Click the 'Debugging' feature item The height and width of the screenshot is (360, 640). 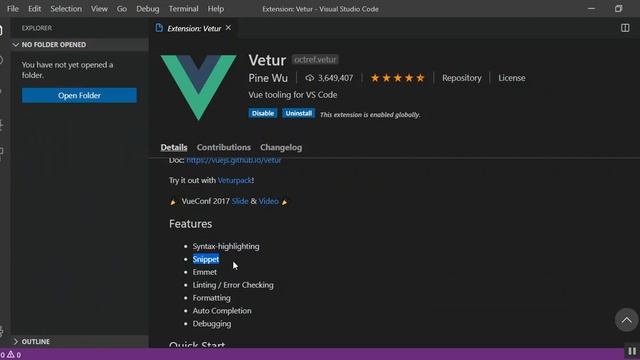[212, 324]
